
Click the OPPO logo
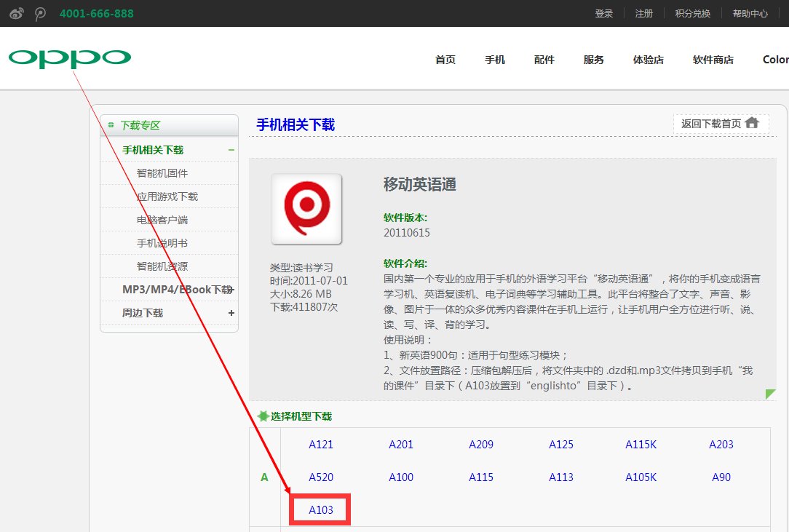tap(70, 58)
